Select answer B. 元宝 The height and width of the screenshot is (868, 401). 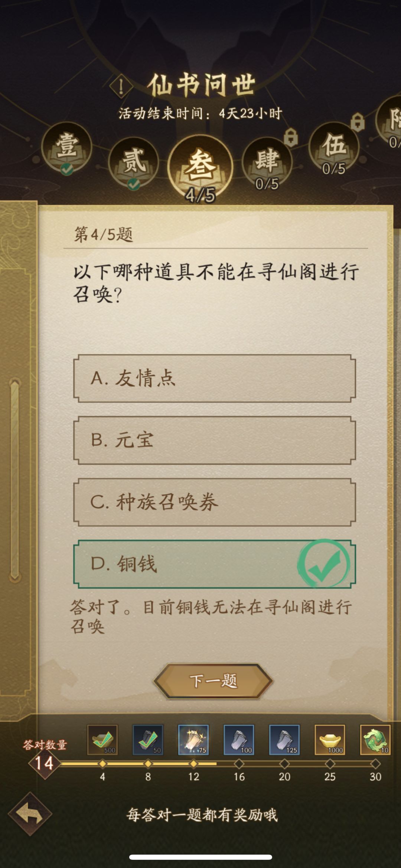(x=214, y=440)
